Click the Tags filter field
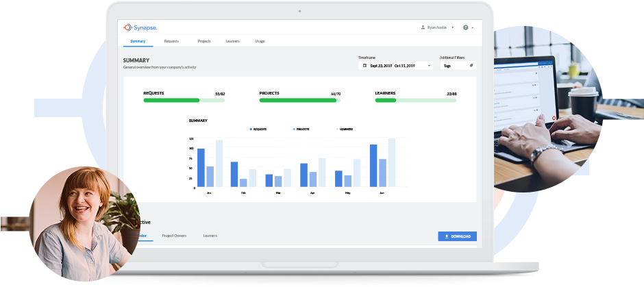The height and width of the screenshot is (287, 644). (458, 65)
